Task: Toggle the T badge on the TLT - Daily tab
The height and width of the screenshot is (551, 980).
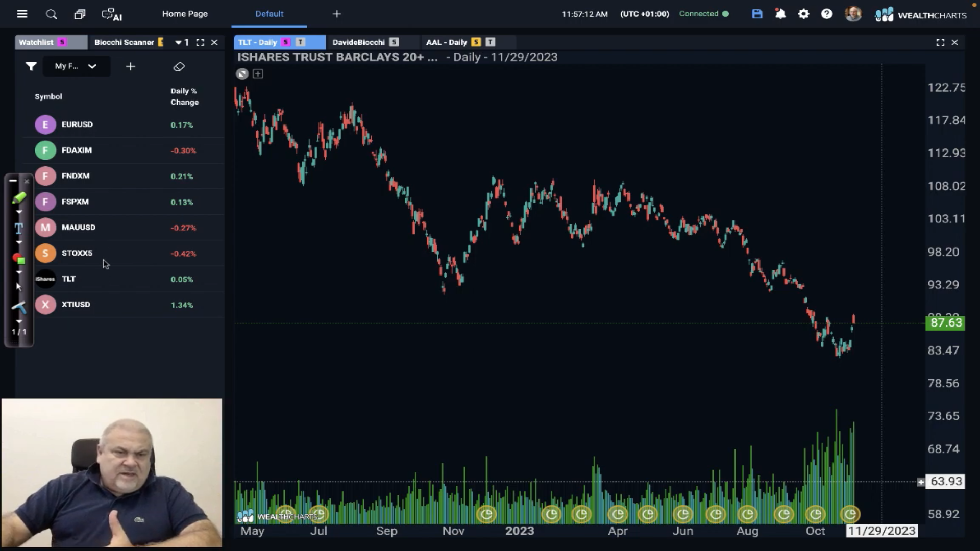Action: coord(301,42)
